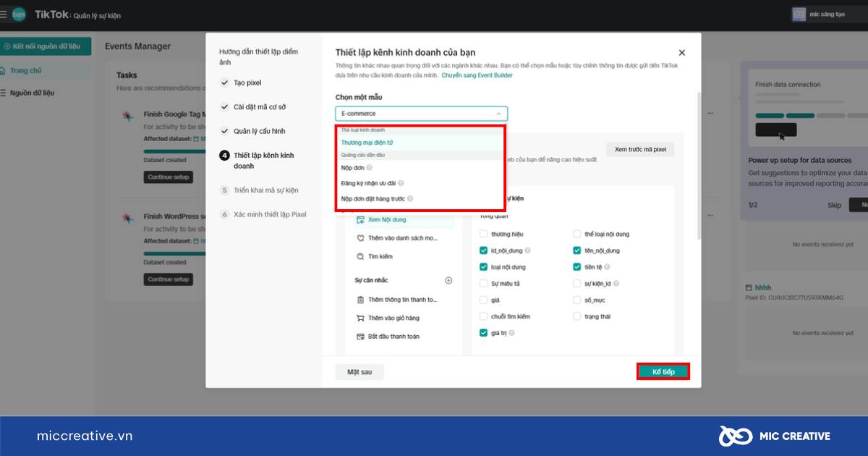Viewport: 868px width, 456px height.
Task: Open the hamburger menu in the top bar
Action: point(4,14)
